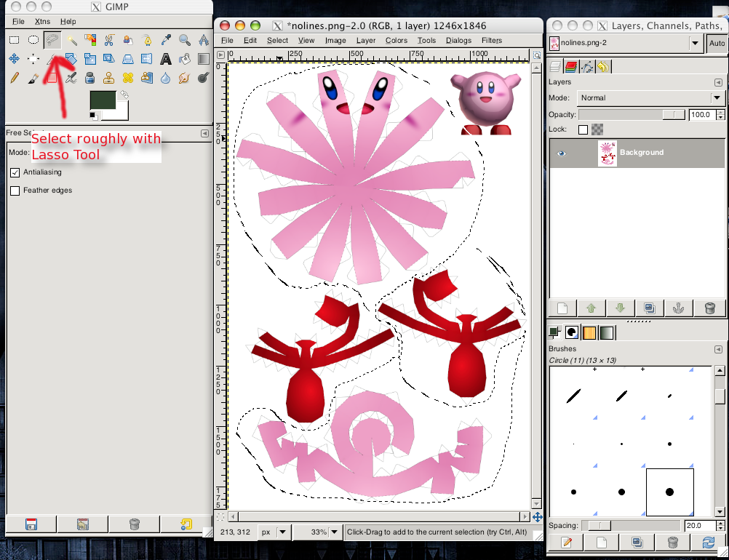Select the Pencil tool
The image size is (729, 560).
15,78
